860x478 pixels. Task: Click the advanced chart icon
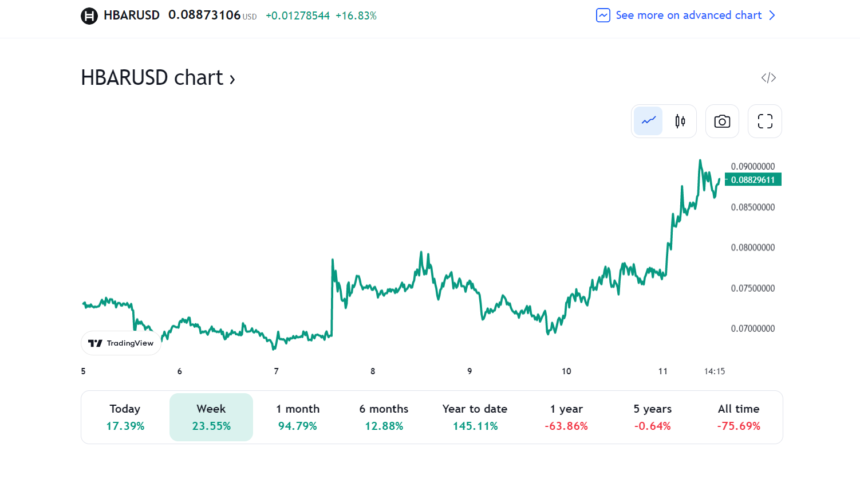coord(603,16)
